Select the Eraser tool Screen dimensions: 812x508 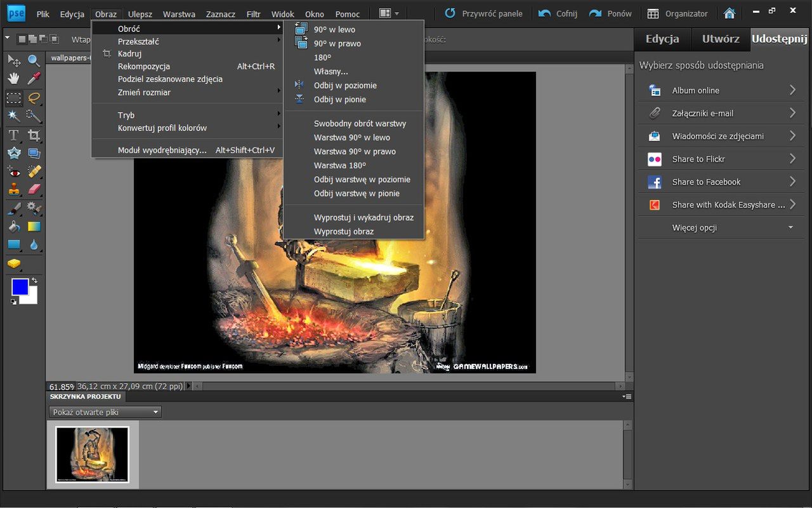click(34, 189)
